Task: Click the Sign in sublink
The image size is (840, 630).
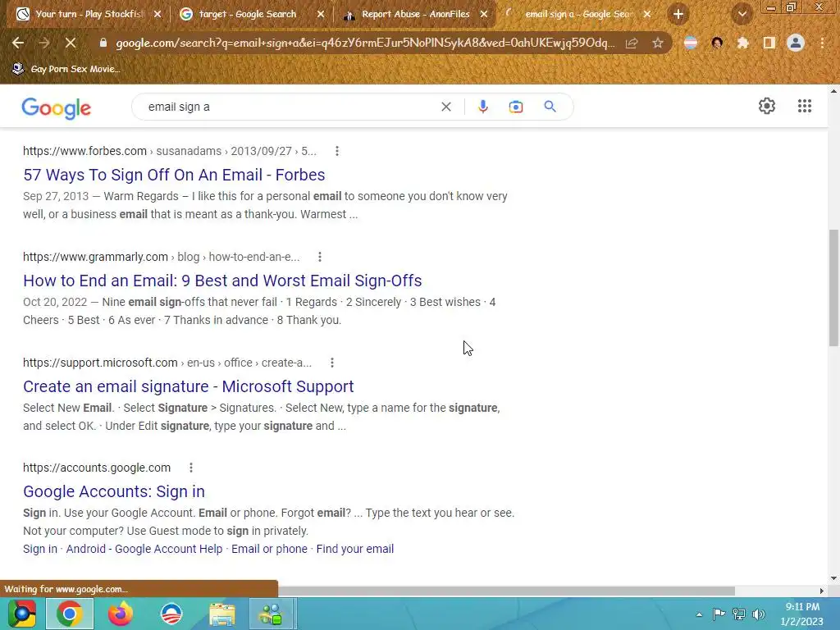Action: (40, 549)
